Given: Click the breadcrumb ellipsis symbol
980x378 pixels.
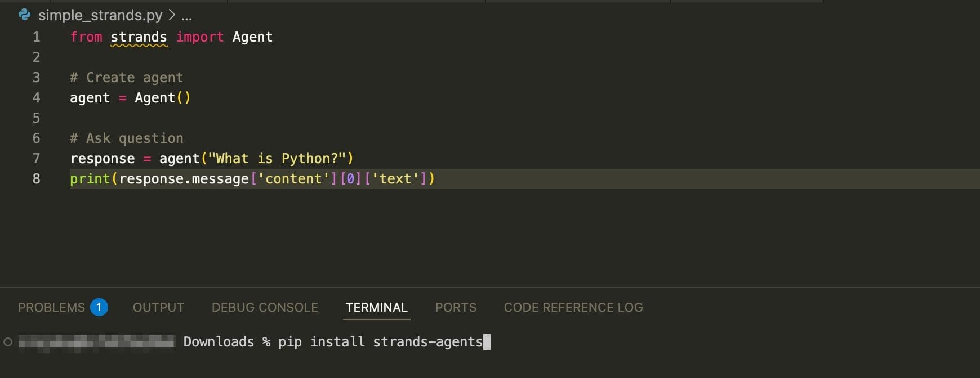Looking at the screenshot, I should pos(186,16).
